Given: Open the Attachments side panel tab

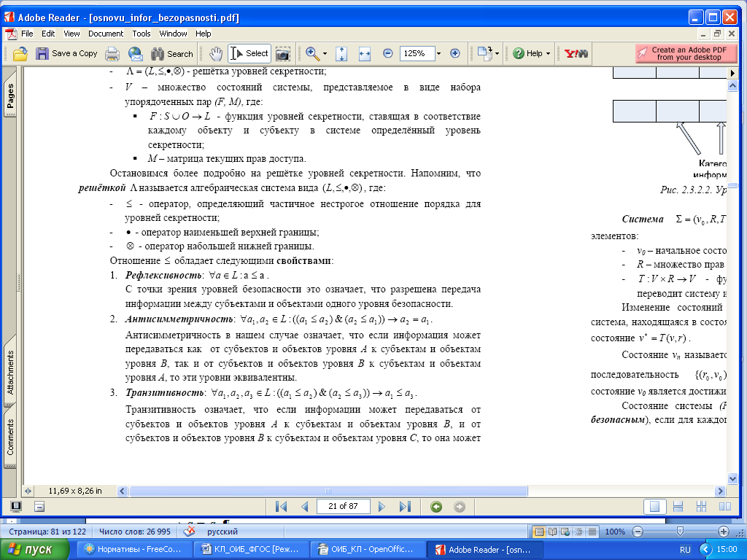Looking at the screenshot, I should (10, 372).
